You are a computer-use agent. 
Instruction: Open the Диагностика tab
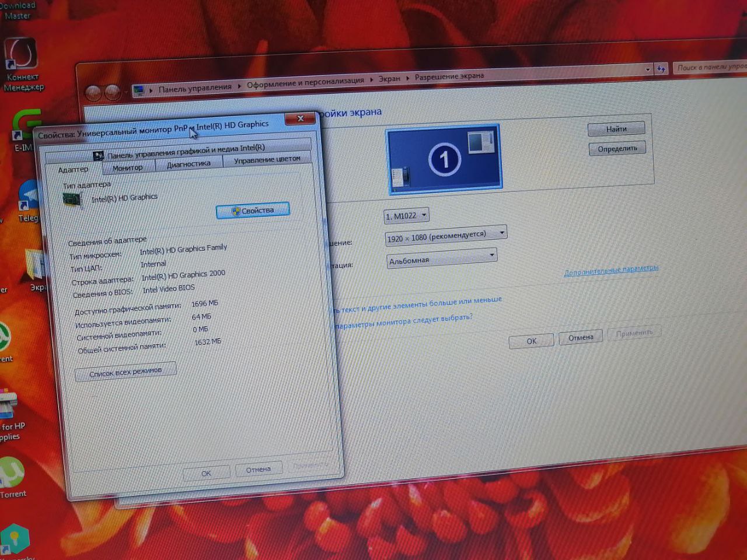(189, 164)
